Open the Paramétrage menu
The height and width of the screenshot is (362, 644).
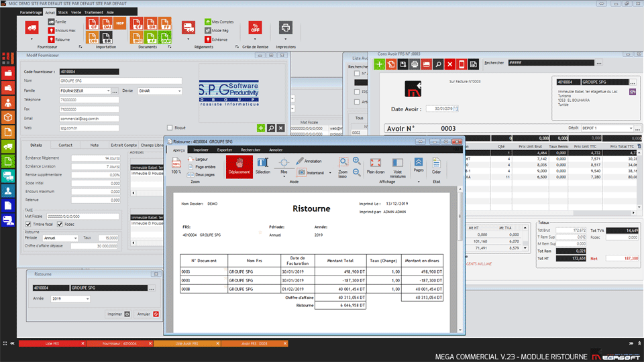click(x=31, y=12)
